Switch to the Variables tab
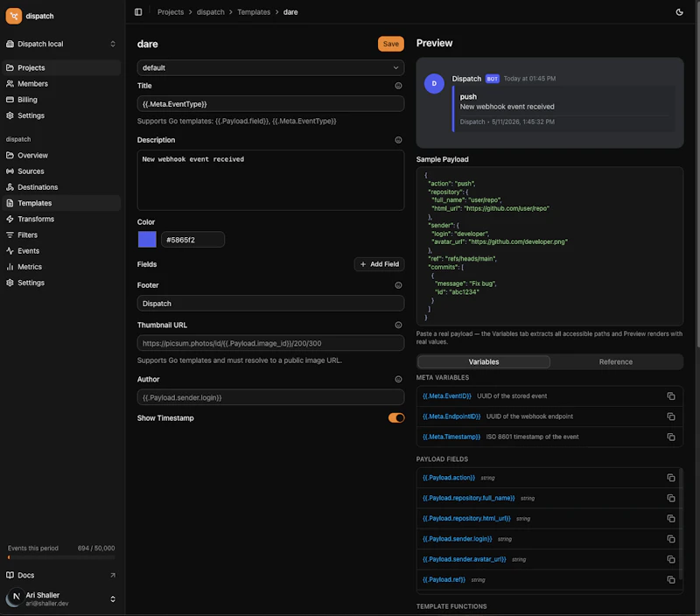700x616 pixels. point(484,362)
